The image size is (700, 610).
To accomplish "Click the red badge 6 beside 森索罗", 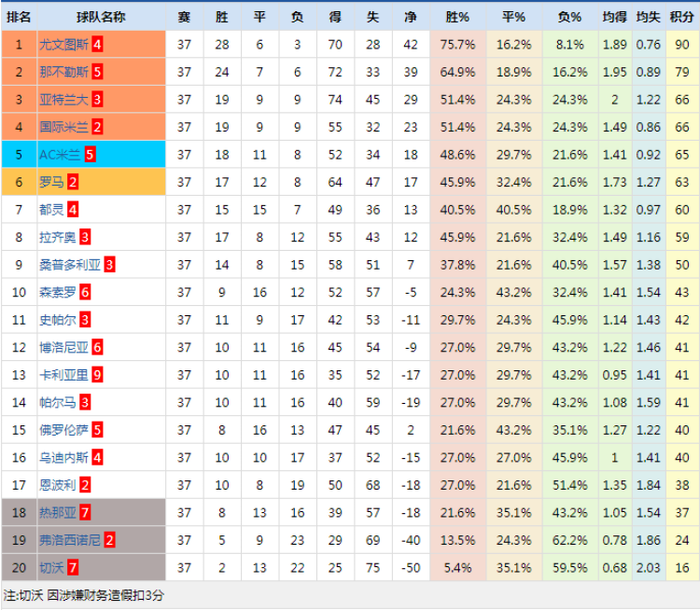I will click(85, 292).
